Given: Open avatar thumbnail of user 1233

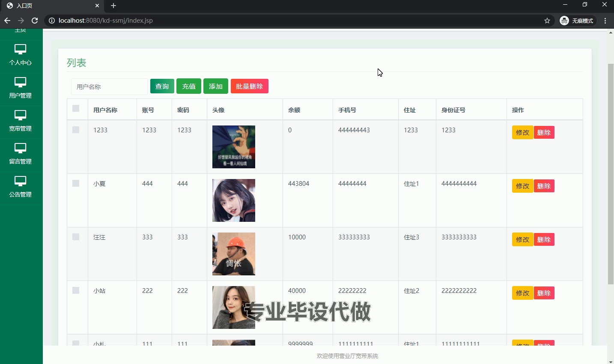Looking at the screenshot, I should pyautogui.click(x=234, y=147).
